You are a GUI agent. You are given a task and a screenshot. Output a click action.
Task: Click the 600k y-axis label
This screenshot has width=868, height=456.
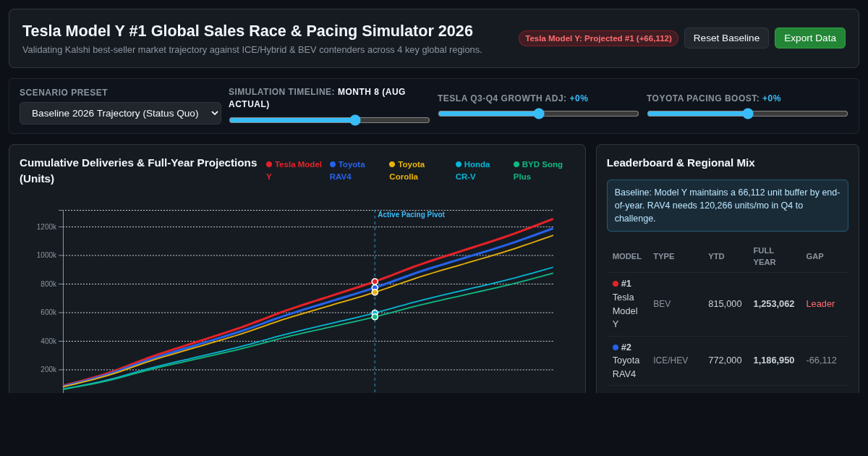coord(48,313)
